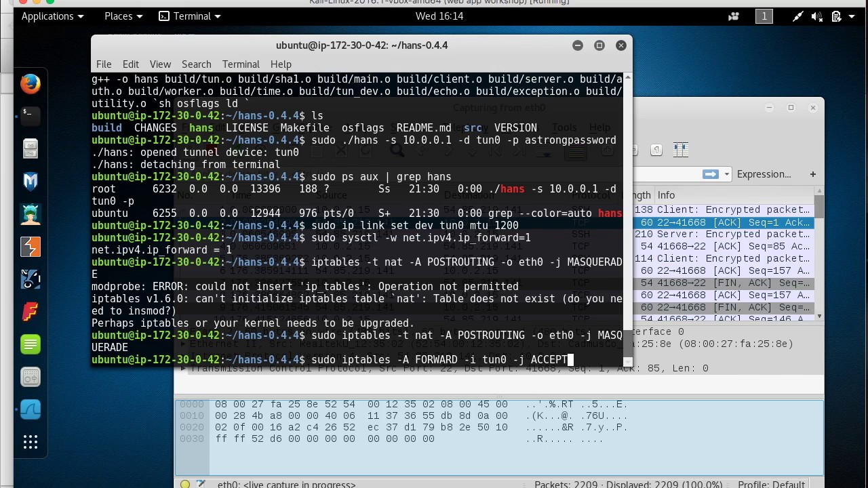The height and width of the screenshot is (488, 868).
Task: Open the Places menu
Action: (x=123, y=16)
